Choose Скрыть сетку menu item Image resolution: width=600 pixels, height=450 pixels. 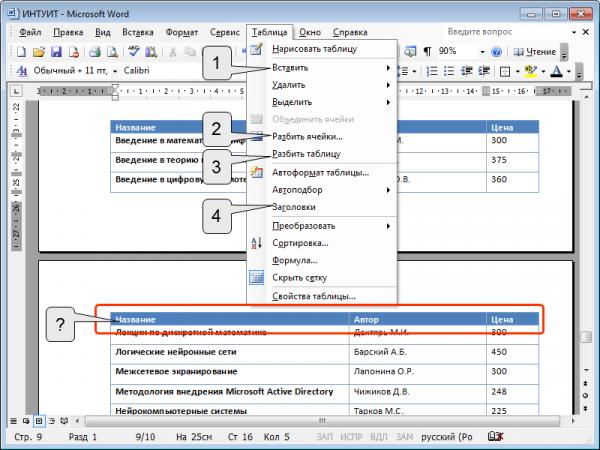[x=322, y=277]
